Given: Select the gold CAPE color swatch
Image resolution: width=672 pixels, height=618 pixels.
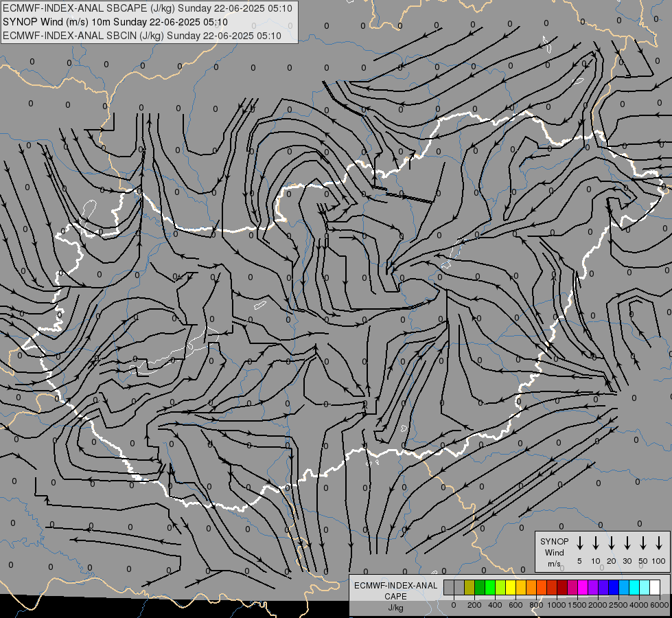Looking at the screenshot, I should [x=521, y=588].
